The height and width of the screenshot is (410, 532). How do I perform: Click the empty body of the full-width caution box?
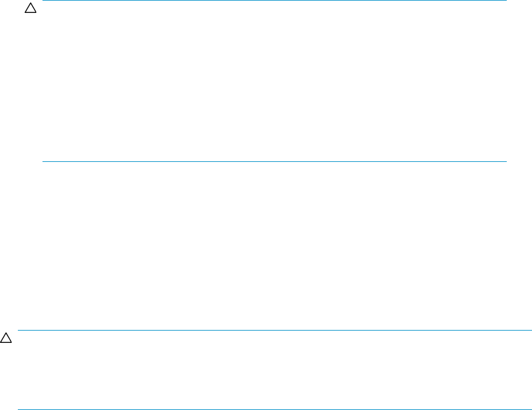(275, 369)
